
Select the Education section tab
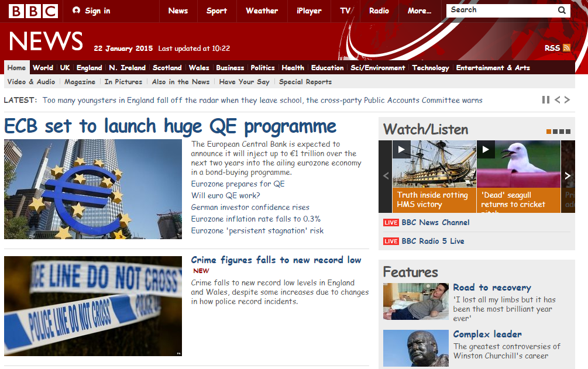click(328, 68)
